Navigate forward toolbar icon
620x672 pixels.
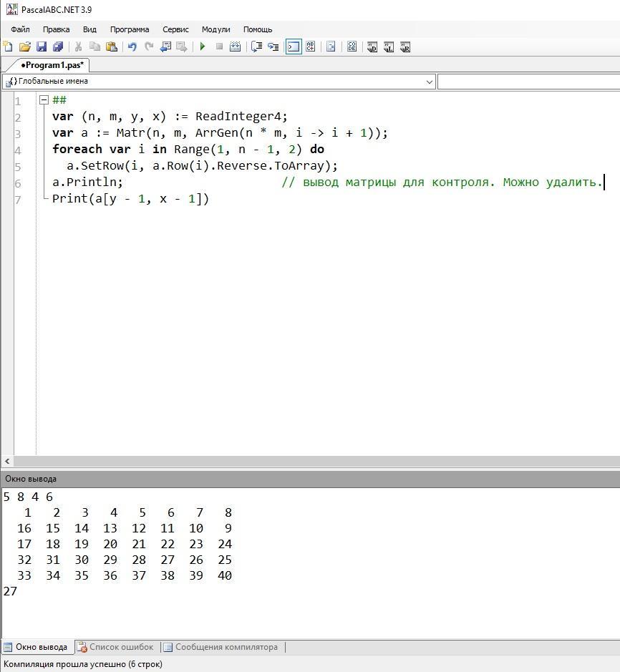pyautogui.click(x=182, y=47)
